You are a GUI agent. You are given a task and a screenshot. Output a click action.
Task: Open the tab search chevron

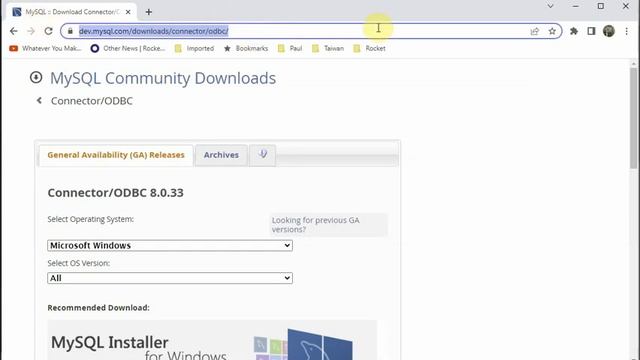click(x=550, y=6)
